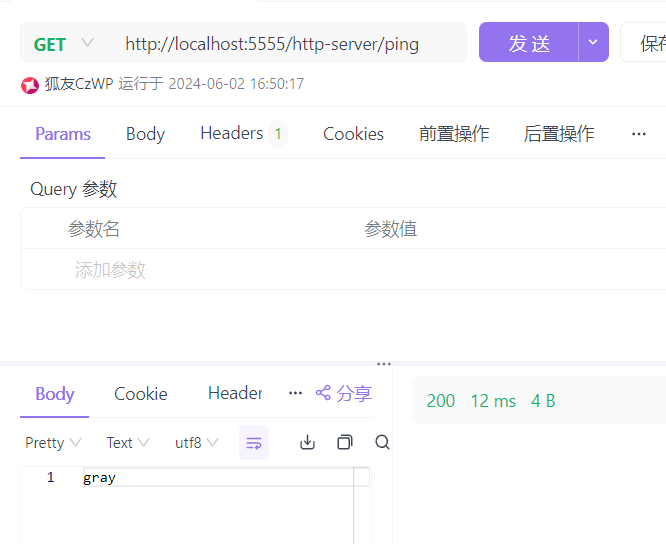Click line number 1 in response
This screenshot has width=666, height=544.
tap(51, 477)
